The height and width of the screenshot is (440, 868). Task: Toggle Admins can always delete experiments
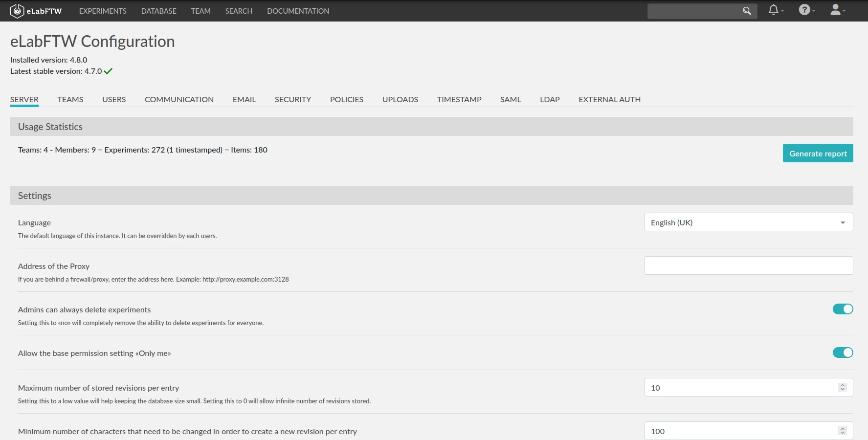coord(843,309)
